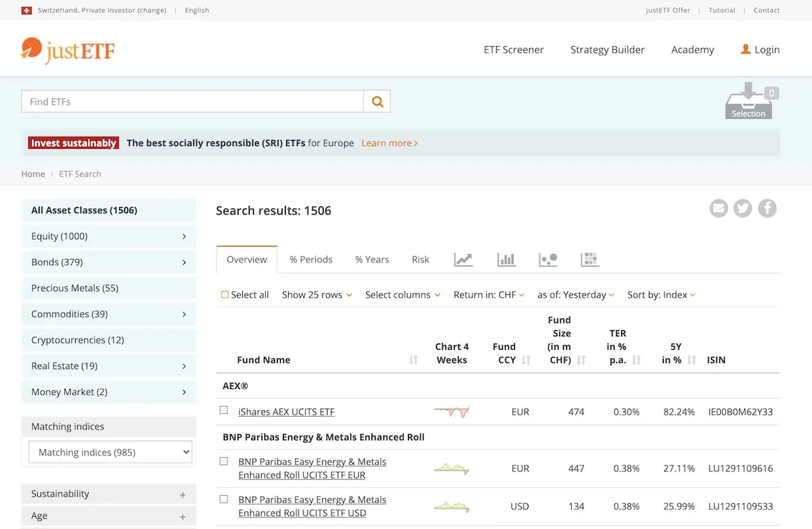The width and height of the screenshot is (812, 529).
Task: Click the orange search magnifier button
Action: tap(378, 101)
